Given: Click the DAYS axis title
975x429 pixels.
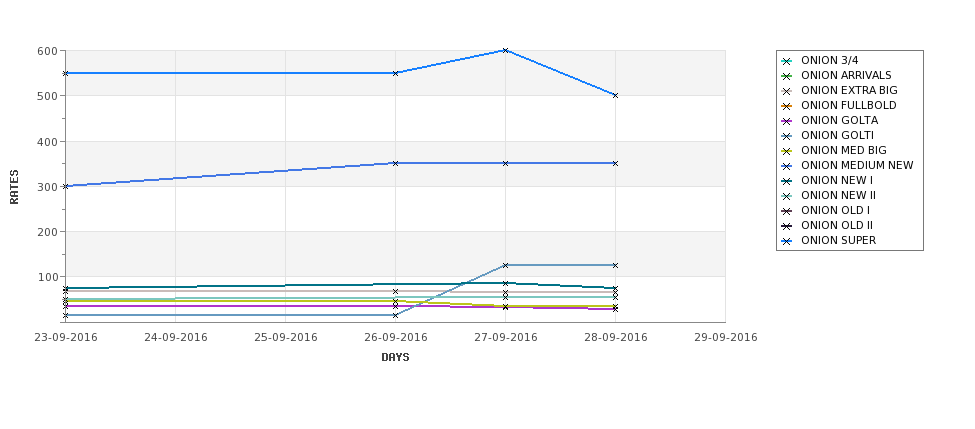Looking at the screenshot, I should [395, 358].
